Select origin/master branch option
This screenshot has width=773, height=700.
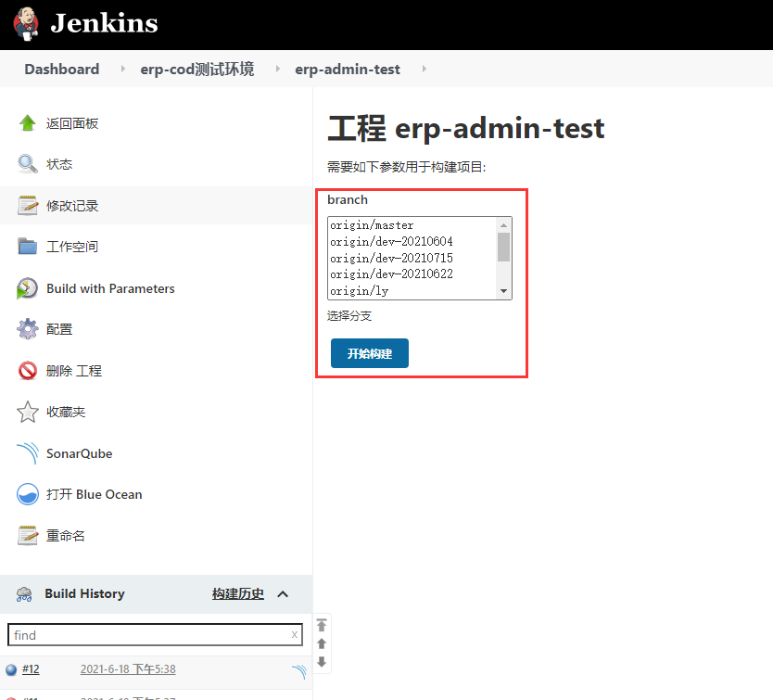[x=372, y=225]
